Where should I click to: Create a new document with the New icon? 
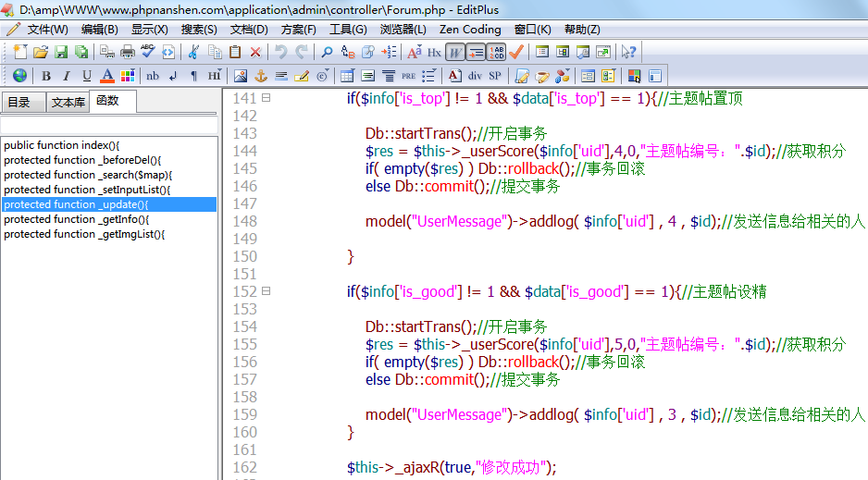(x=20, y=52)
